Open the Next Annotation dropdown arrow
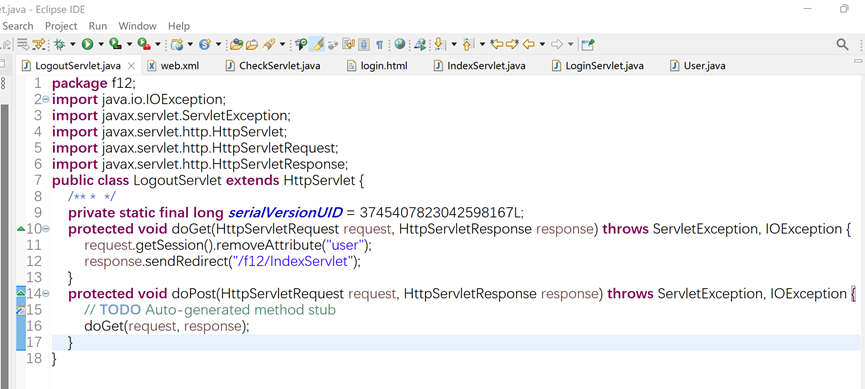The image size is (865, 389). point(454,44)
